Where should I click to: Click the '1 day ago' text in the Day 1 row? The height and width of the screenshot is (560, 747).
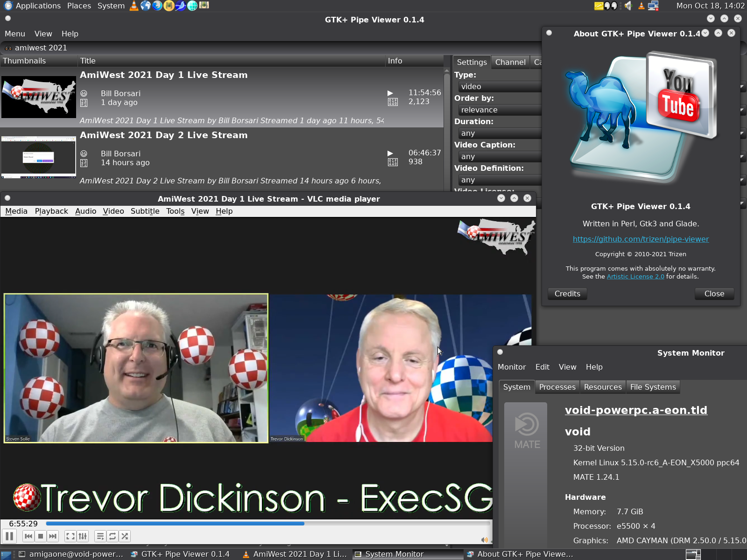click(119, 102)
